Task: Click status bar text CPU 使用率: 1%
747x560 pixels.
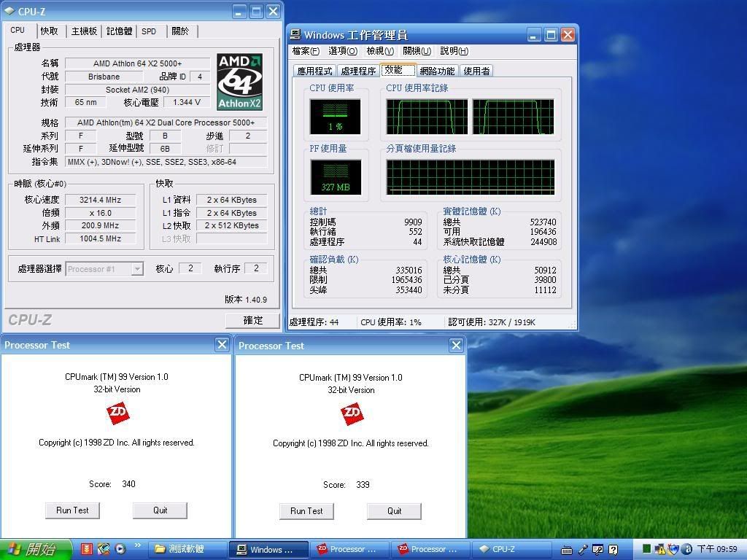Action: coord(391,322)
